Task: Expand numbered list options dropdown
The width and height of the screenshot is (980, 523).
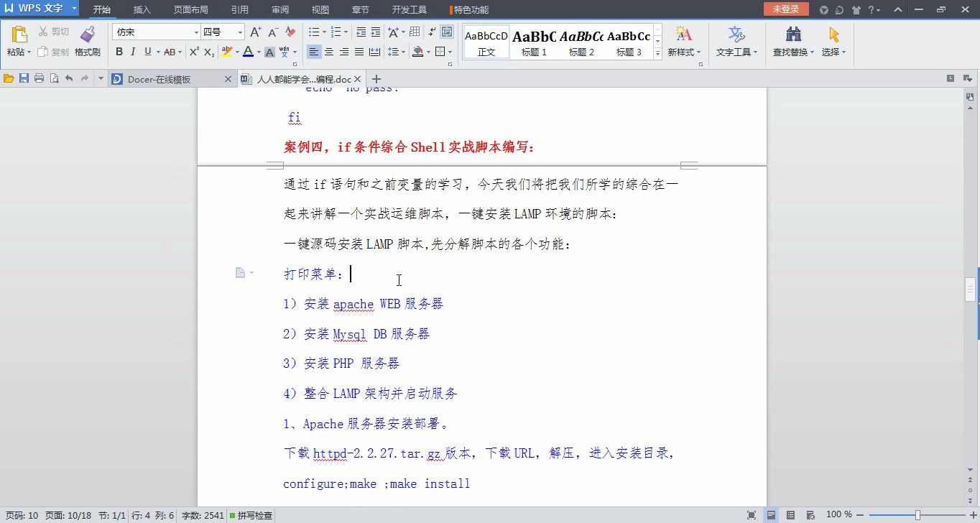Action: point(346,32)
